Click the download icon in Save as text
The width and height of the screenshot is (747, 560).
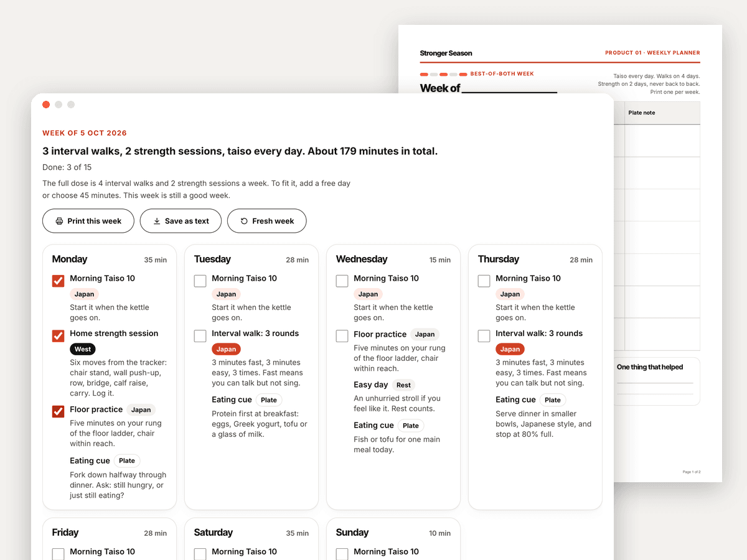click(x=157, y=221)
